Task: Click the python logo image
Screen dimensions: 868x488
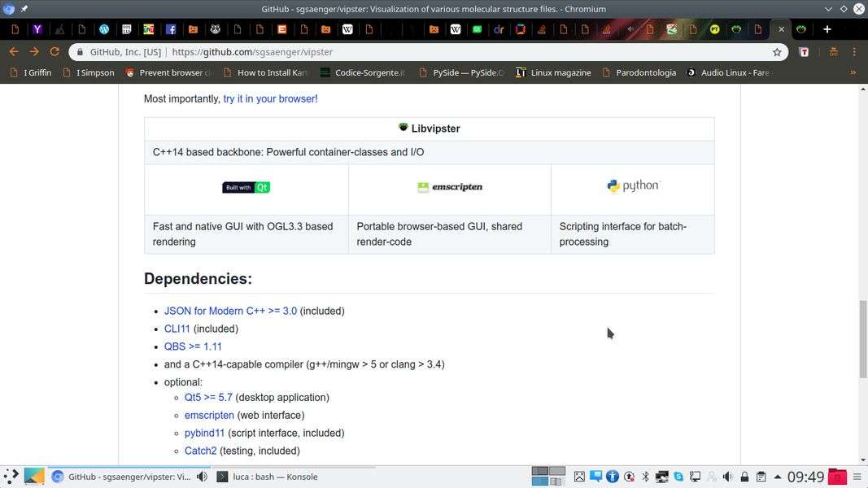Action: click(633, 185)
